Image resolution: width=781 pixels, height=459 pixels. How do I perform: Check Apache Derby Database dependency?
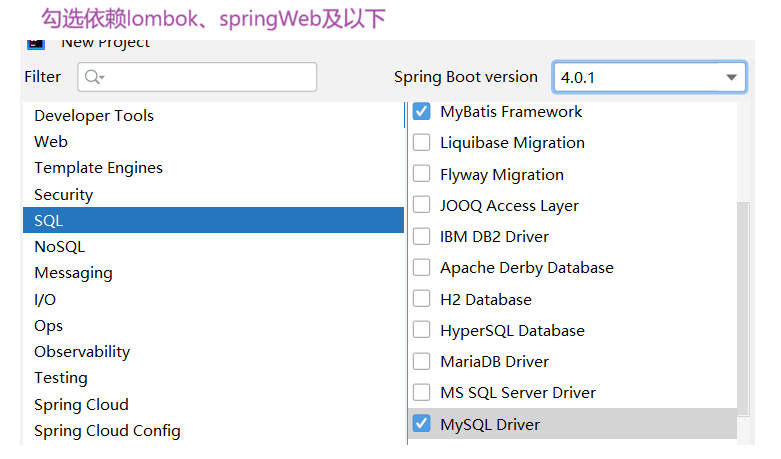421,268
